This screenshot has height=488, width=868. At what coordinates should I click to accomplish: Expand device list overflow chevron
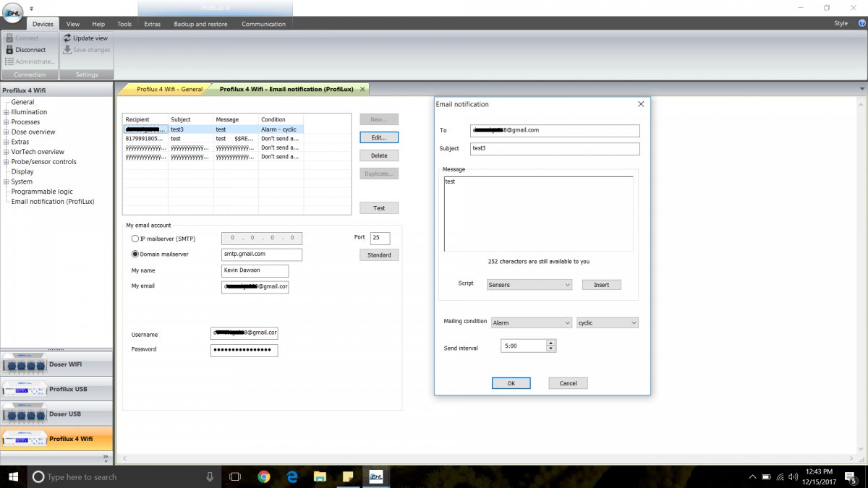(x=106, y=457)
